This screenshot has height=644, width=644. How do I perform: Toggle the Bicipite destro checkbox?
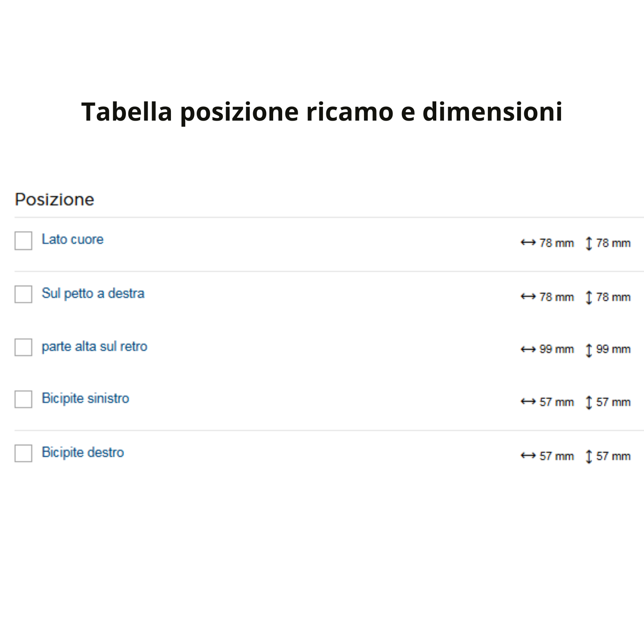23,453
